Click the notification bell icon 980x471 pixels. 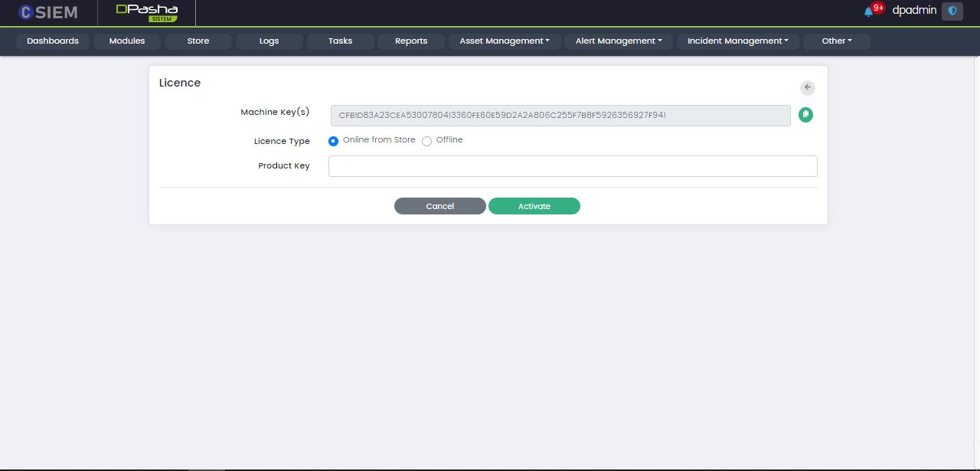[x=868, y=11]
